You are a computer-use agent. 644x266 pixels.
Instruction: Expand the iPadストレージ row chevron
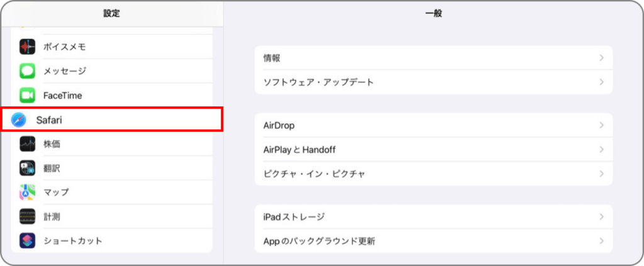[x=602, y=216]
